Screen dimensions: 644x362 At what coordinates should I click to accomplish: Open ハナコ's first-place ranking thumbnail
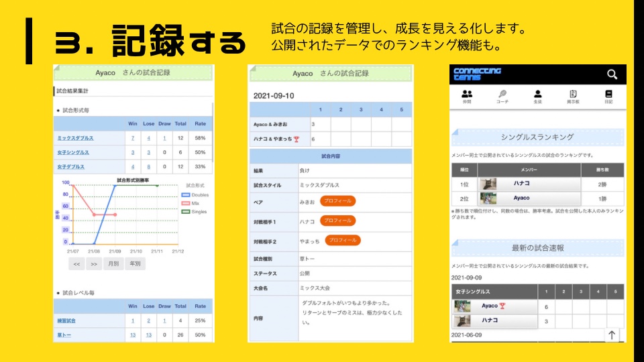tap(488, 183)
